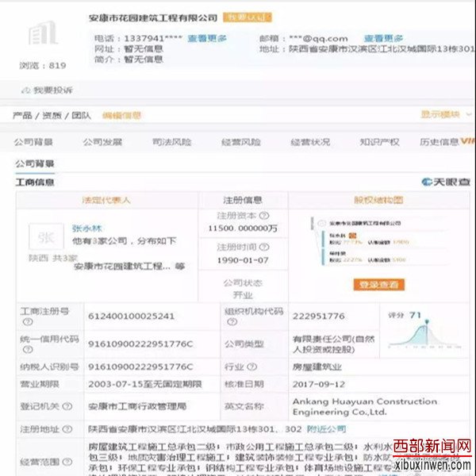Click the registered capital value 11500.000000万
Image resolution: width=476 pixels, height=476 pixels.
point(243,228)
